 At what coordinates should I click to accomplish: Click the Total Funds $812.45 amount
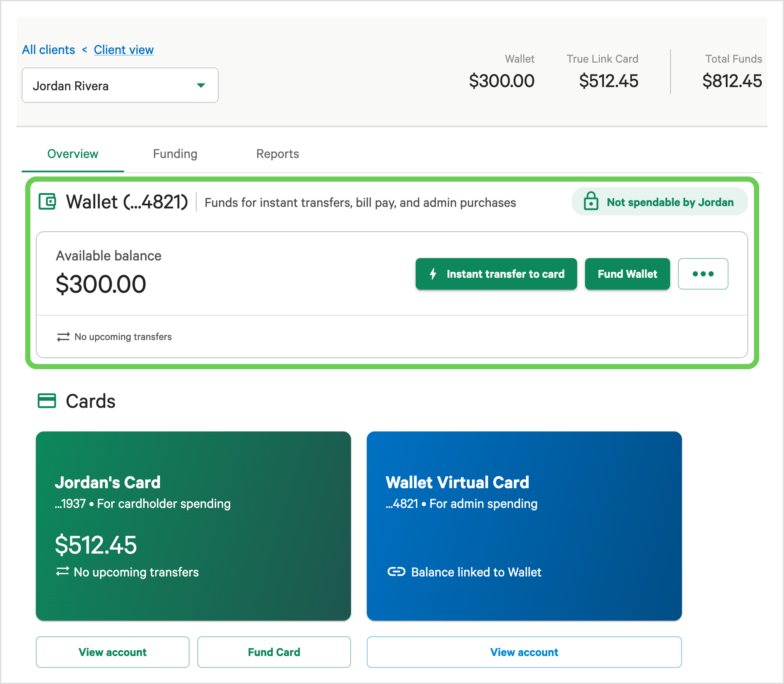click(x=732, y=81)
